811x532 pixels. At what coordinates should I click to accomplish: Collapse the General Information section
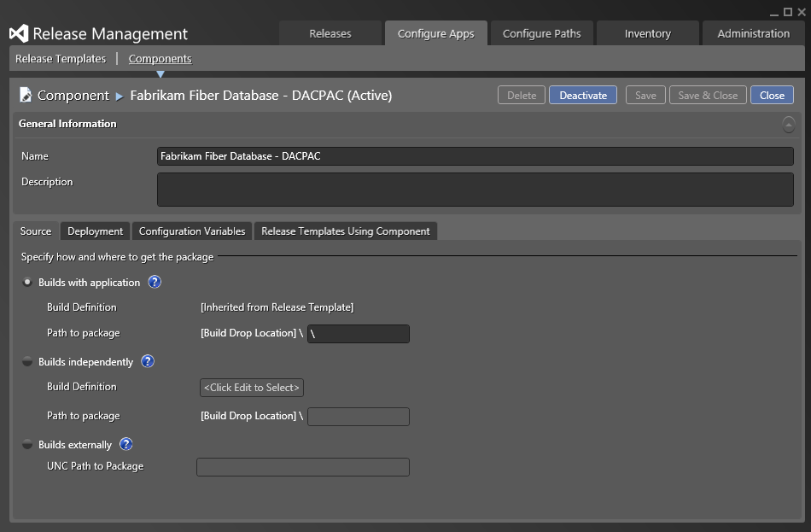788,124
